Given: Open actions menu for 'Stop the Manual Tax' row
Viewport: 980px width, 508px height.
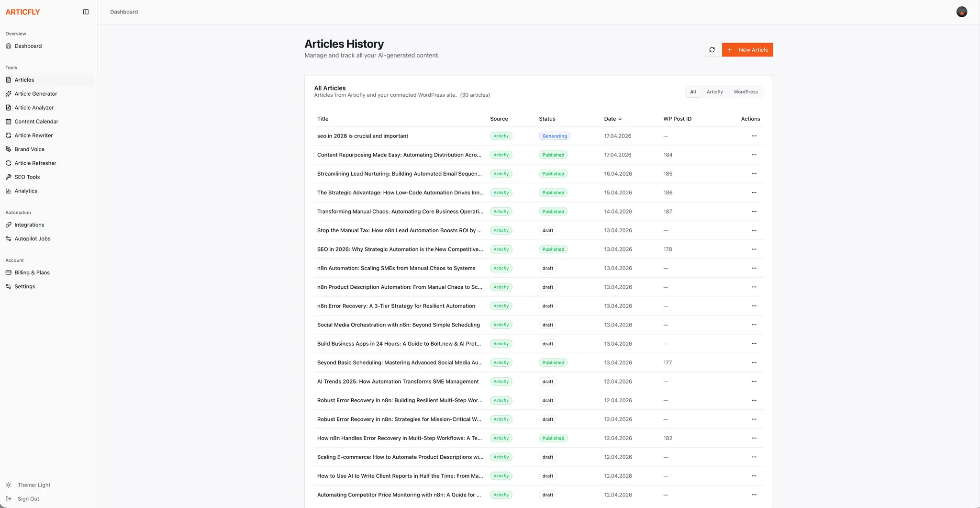Looking at the screenshot, I should 754,230.
